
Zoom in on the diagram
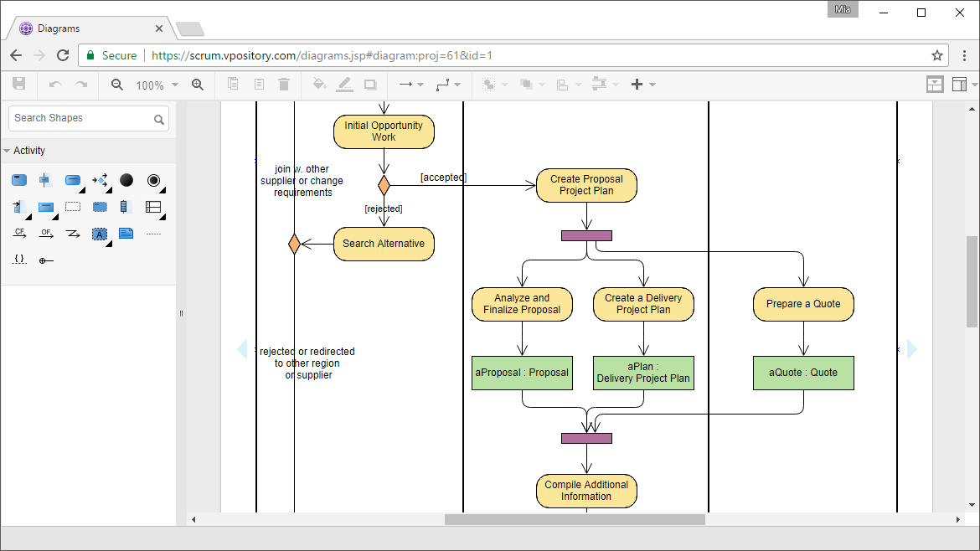point(198,85)
